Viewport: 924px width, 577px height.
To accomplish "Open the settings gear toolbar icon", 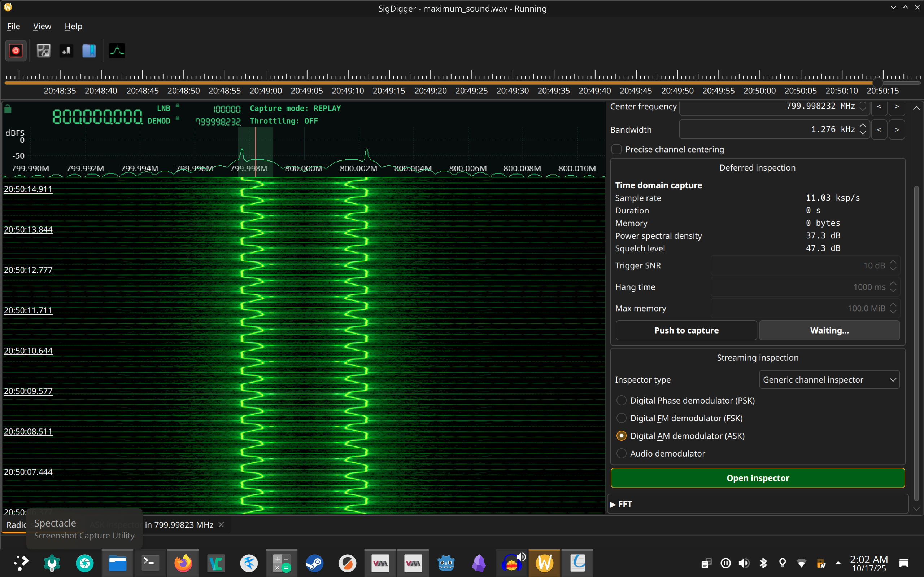I will pyautogui.click(x=44, y=51).
